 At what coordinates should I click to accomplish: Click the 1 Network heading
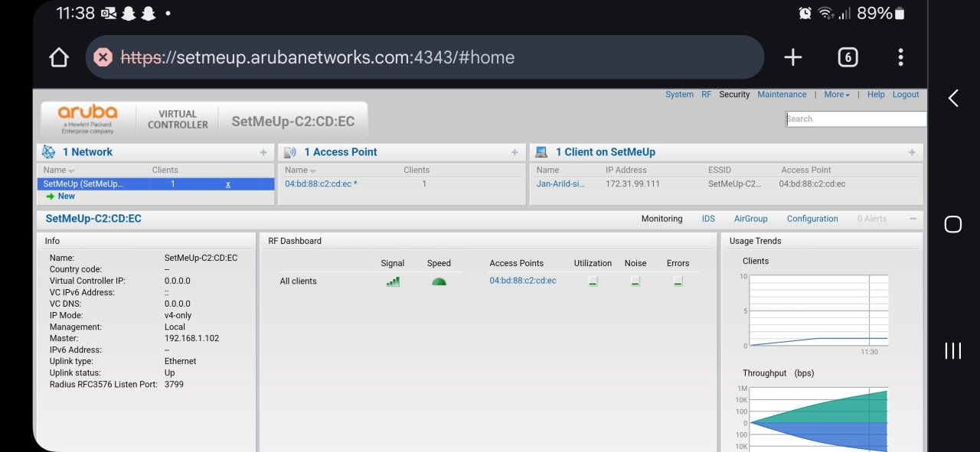point(87,152)
